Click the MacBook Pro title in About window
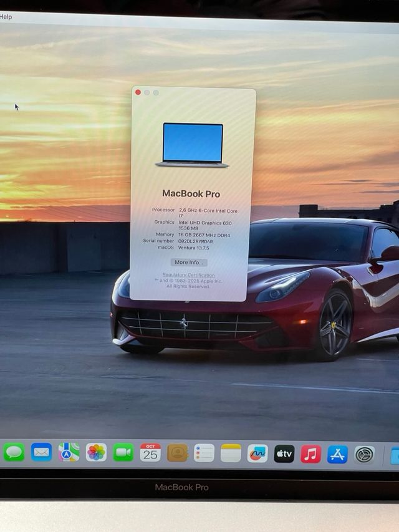Image resolution: width=399 pixels, height=532 pixels. click(x=191, y=194)
